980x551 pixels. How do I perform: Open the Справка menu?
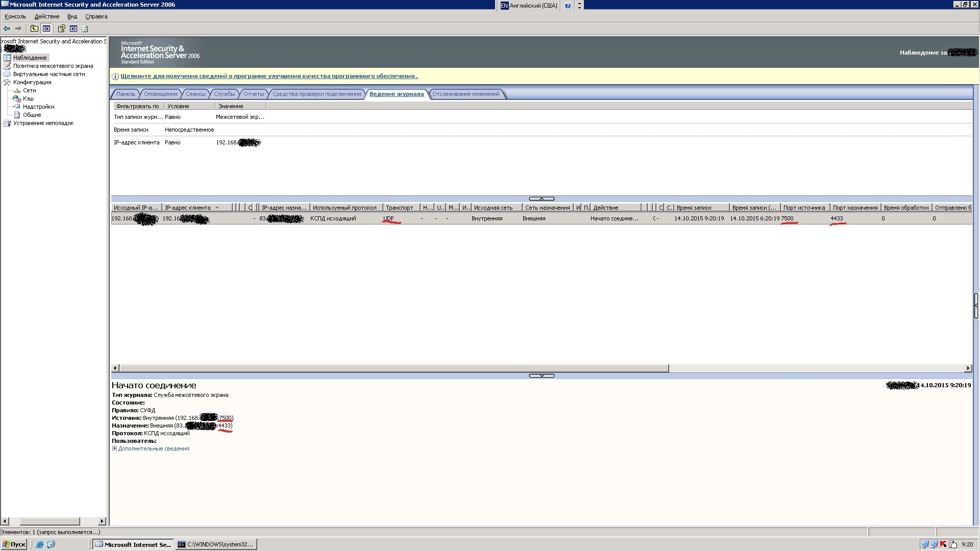pos(96,16)
